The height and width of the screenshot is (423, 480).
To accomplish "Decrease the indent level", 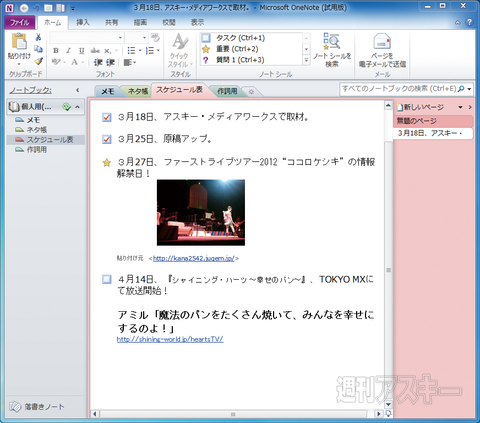I will tap(98, 62).
